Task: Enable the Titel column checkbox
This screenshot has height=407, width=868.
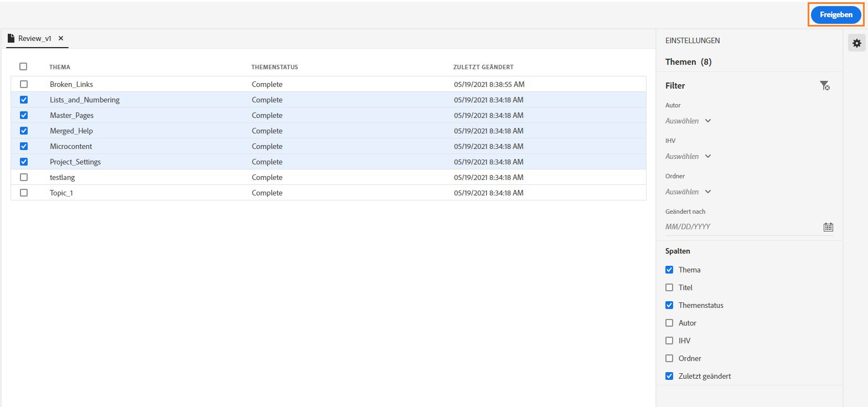Action: click(669, 287)
